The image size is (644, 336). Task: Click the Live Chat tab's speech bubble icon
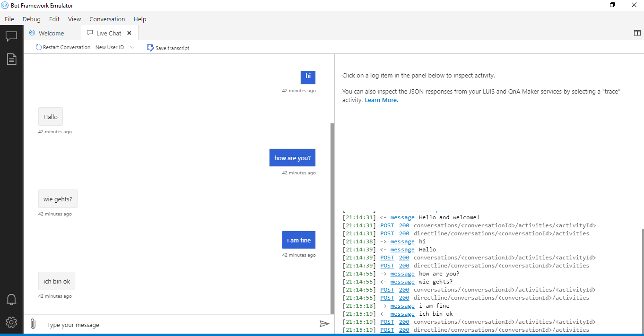coord(90,33)
